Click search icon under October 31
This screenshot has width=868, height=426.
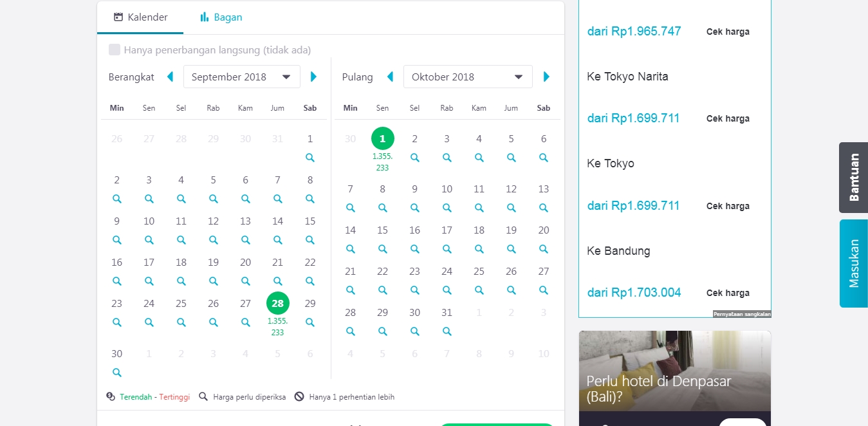[447, 331]
